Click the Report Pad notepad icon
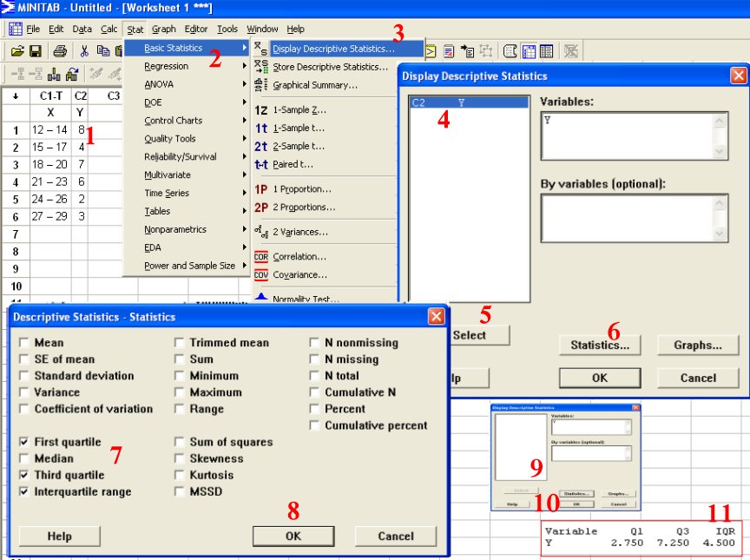The image size is (750, 560). click(x=449, y=50)
